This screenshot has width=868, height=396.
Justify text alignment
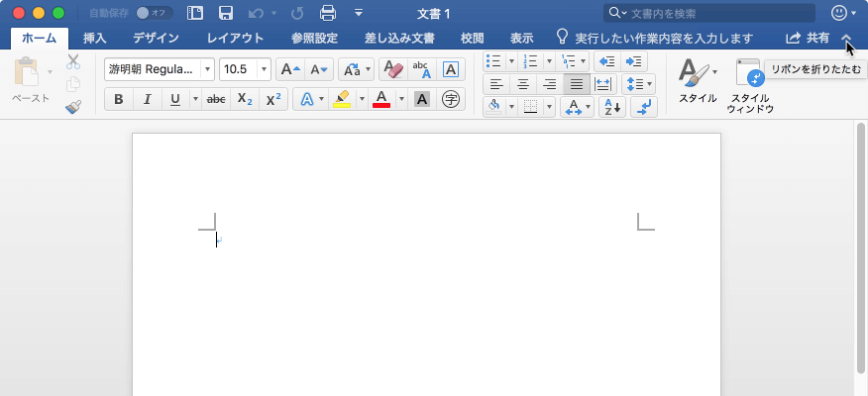pos(577,84)
